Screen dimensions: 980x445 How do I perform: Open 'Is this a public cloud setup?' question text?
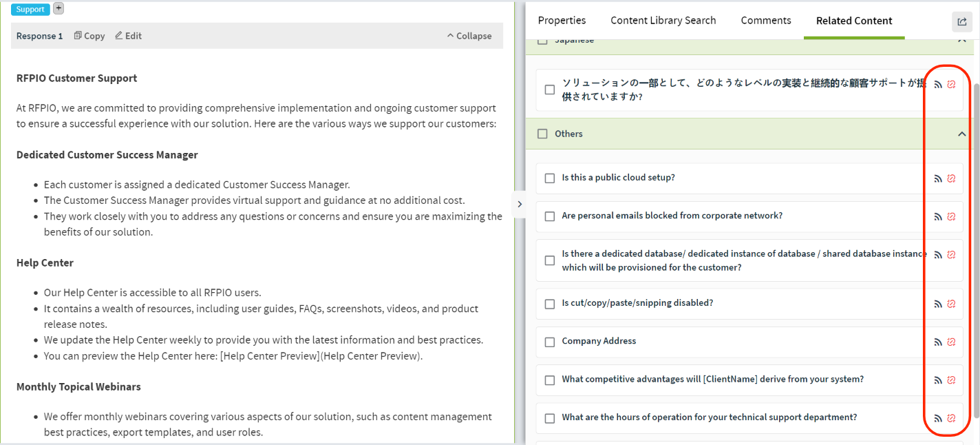point(618,178)
